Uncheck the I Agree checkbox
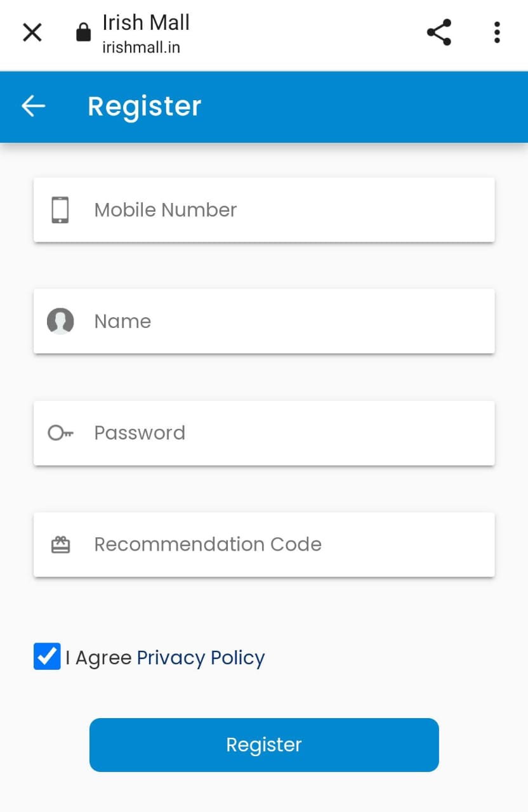Viewport: 528px width, 812px height. [47, 657]
